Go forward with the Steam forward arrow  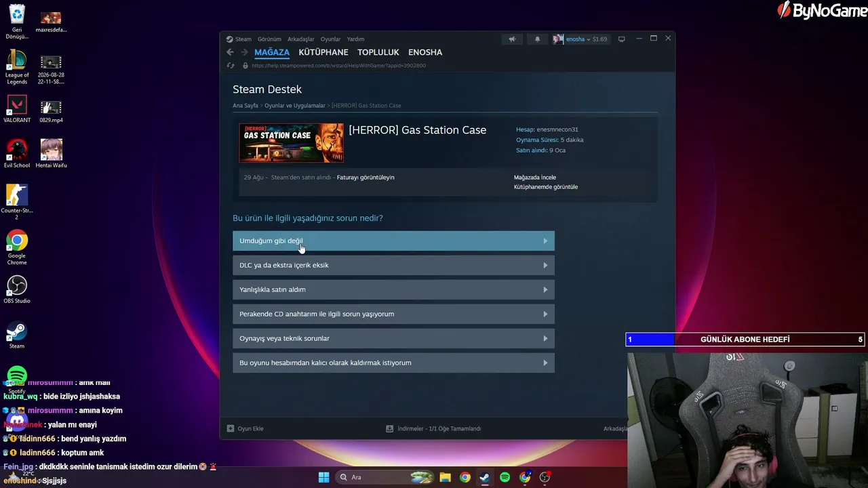point(244,52)
